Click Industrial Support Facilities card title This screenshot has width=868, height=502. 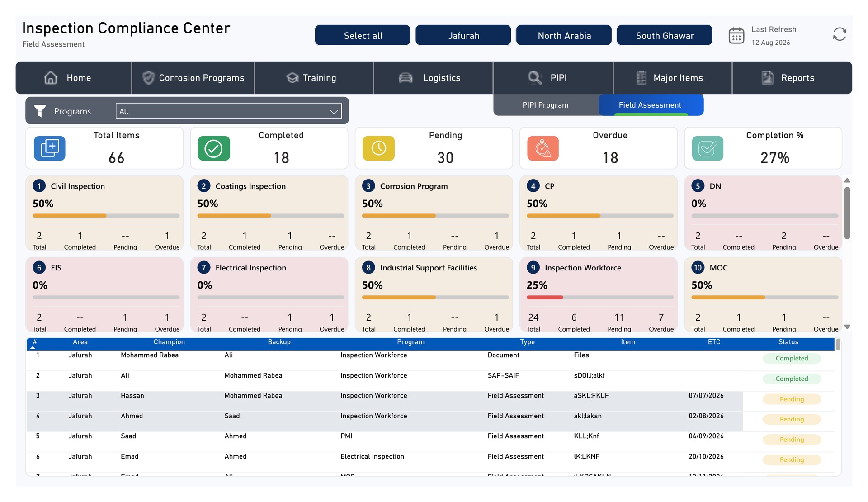(x=429, y=268)
